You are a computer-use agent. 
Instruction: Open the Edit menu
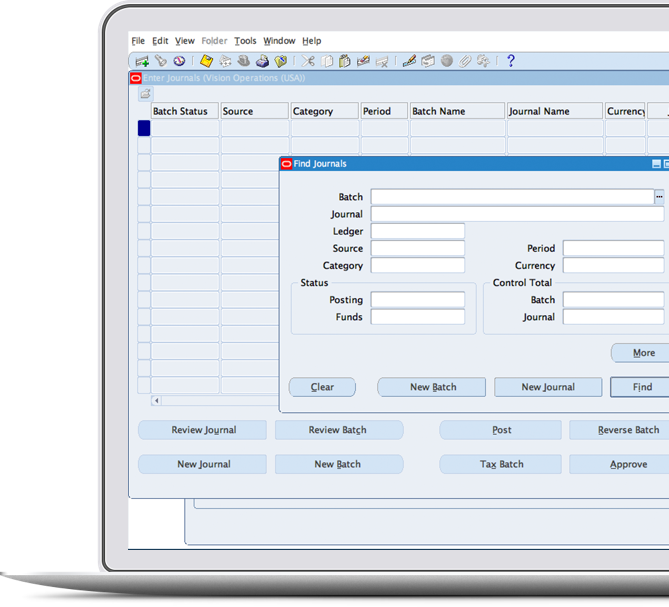tap(160, 41)
